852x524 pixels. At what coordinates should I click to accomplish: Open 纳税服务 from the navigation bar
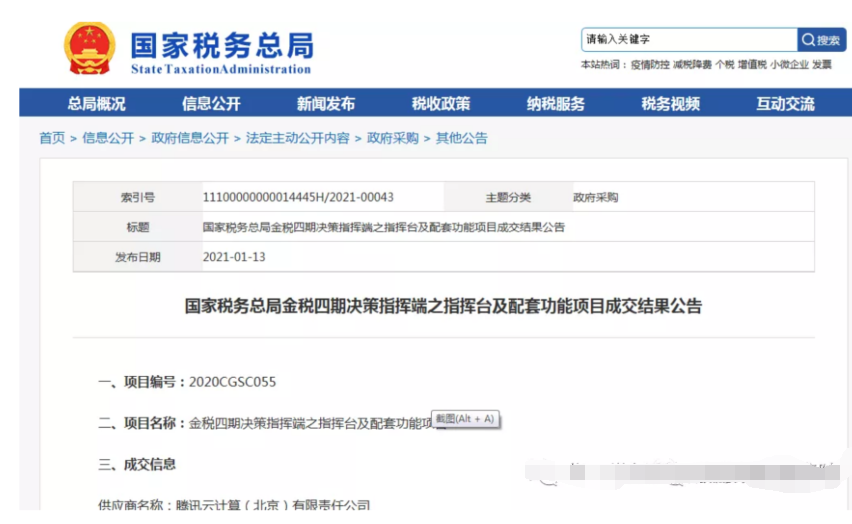[556, 104]
